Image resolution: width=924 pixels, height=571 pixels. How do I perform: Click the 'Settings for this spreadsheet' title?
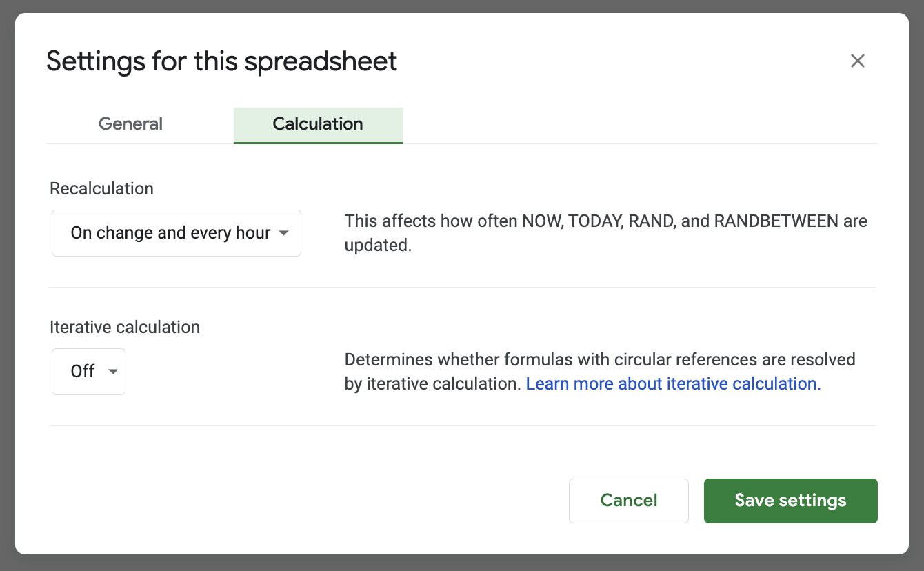[221, 61]
